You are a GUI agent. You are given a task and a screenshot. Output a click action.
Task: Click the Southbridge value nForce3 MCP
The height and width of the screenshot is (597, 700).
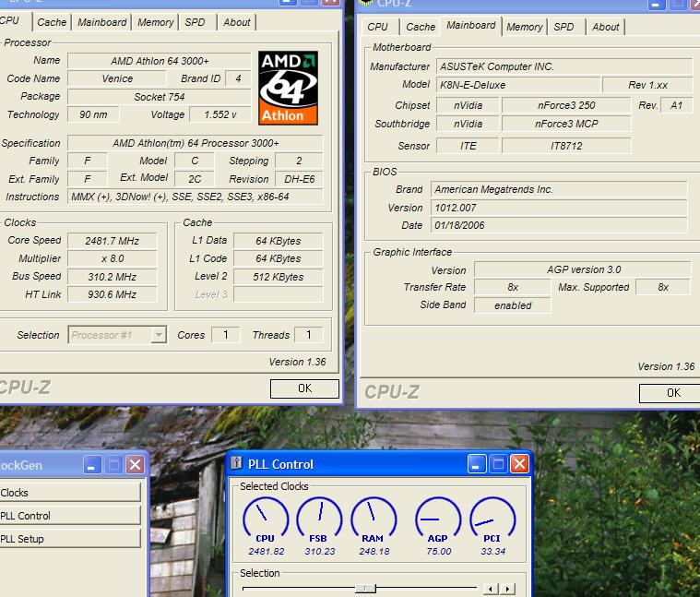566,124
